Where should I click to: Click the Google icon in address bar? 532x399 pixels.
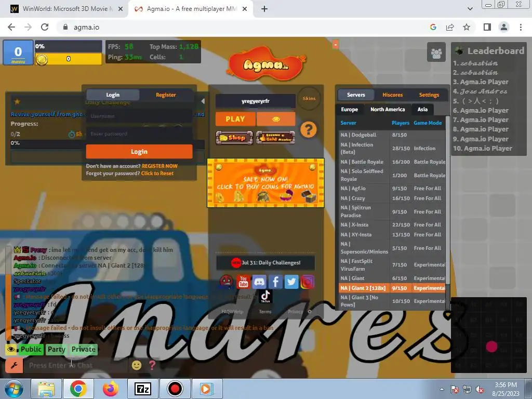click(x=433, y=27)
